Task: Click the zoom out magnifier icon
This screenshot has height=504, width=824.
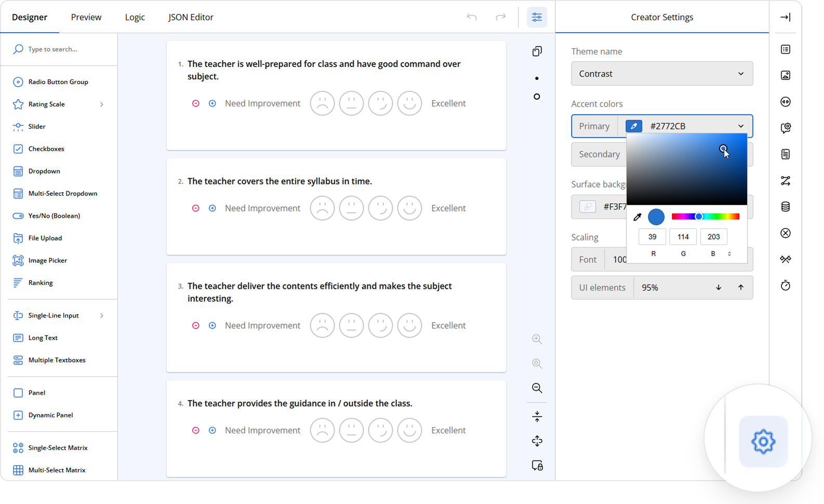Action: click(537, 388)
